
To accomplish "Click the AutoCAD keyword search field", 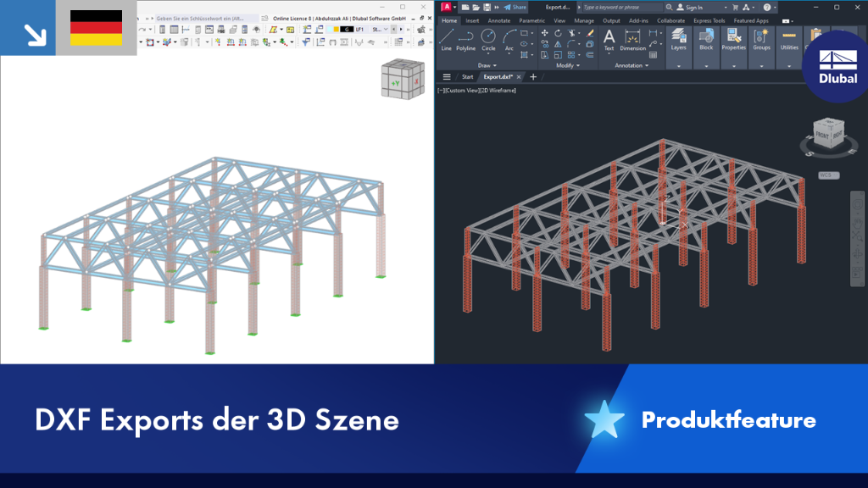I will 622,7.
